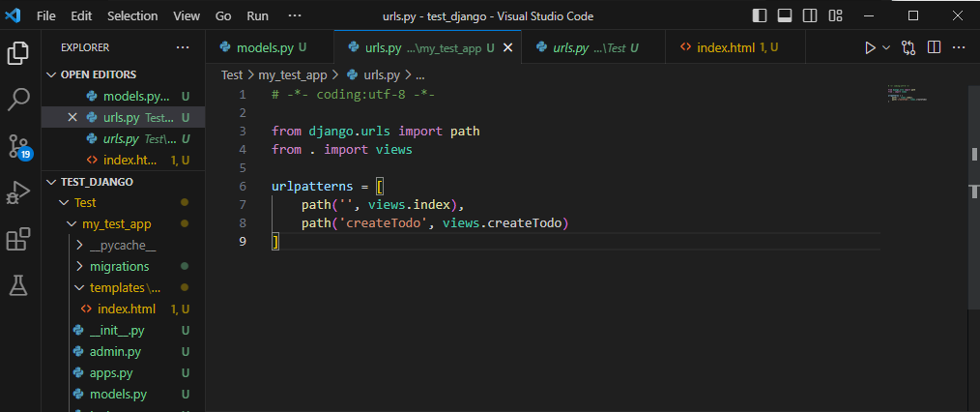Collapse the Open Editors section
Viewport: 980px width, 412px height.
coord(123,74)
